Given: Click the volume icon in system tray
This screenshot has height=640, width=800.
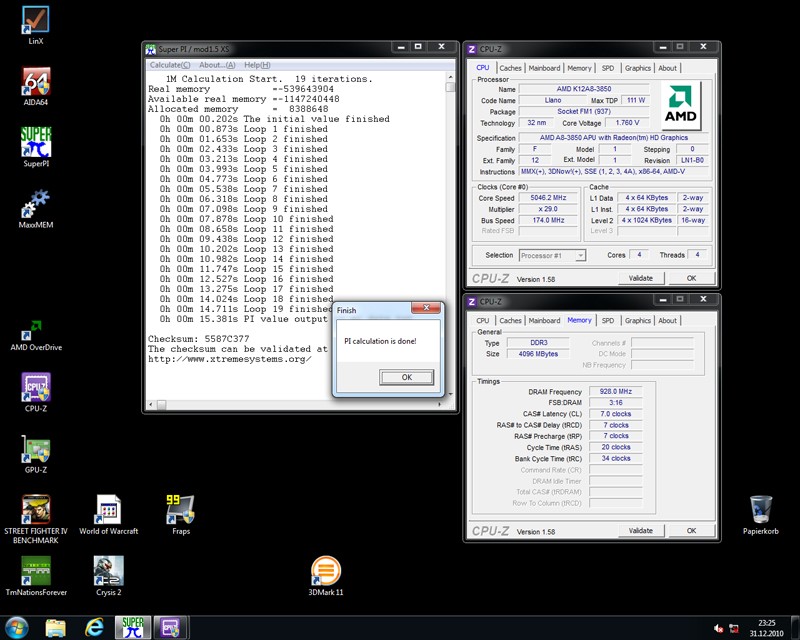Looking at the screenshot, I should coord(719,628).
